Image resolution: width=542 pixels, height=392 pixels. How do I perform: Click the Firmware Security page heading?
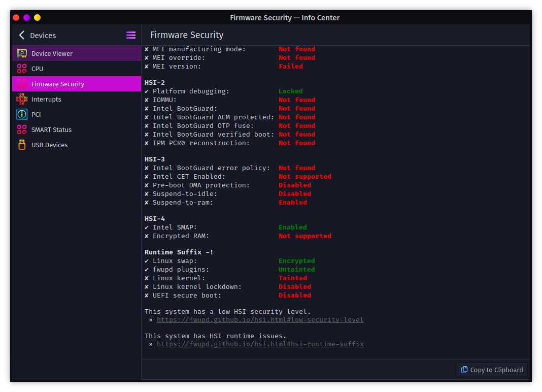[187, 35]
